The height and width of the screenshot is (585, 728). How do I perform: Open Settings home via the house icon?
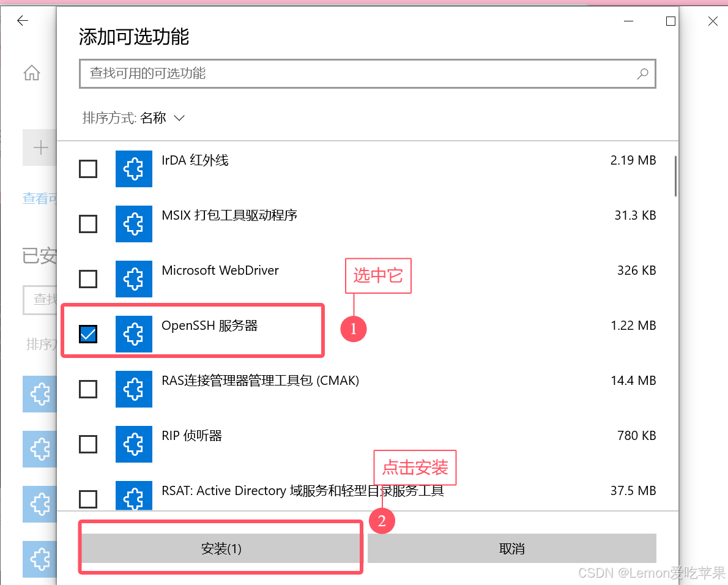pyautogui.click(x=32, y=72)
